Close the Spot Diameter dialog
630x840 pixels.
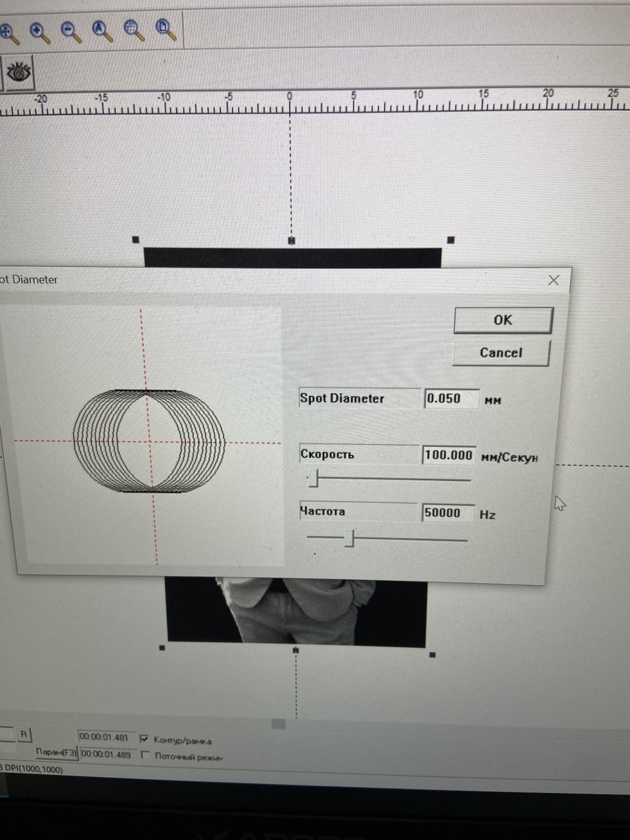(x=553, y=280)
